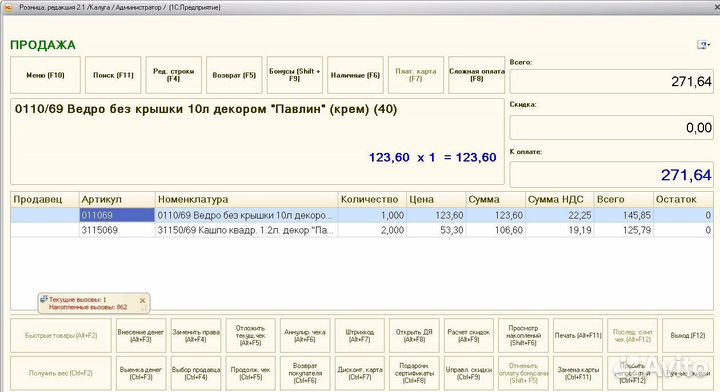This screenshot has width=720, height=392.
Task: Click the Быстрые товары (Alt+F2) button
Action: [61, 336]
